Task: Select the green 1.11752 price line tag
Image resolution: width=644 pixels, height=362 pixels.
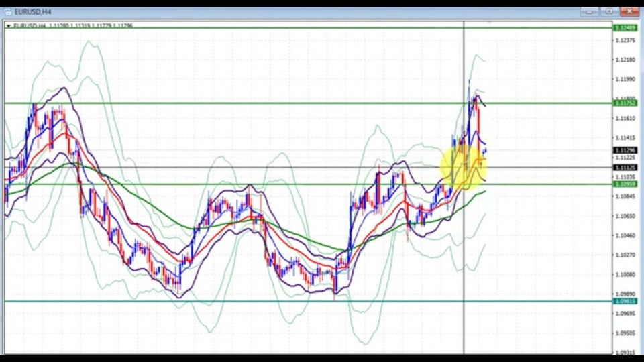Action: (x=625, y=103)
